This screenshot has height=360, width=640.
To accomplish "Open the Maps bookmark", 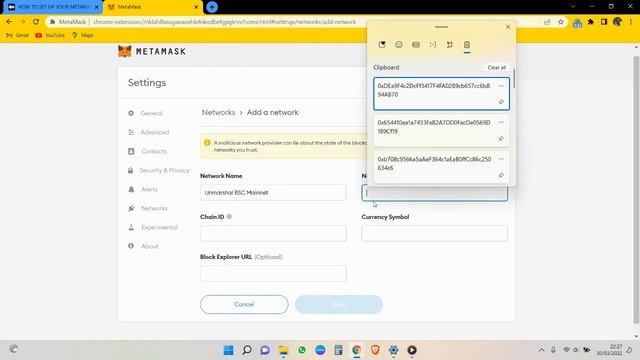I will pyautogui.click(x=83, y=36).
